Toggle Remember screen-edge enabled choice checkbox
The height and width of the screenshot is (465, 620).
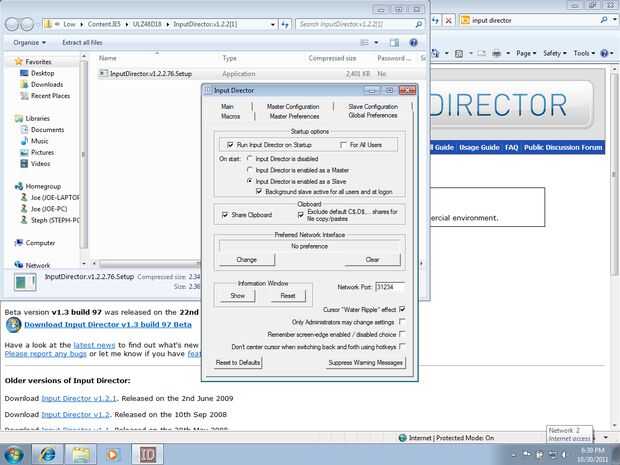402,334
